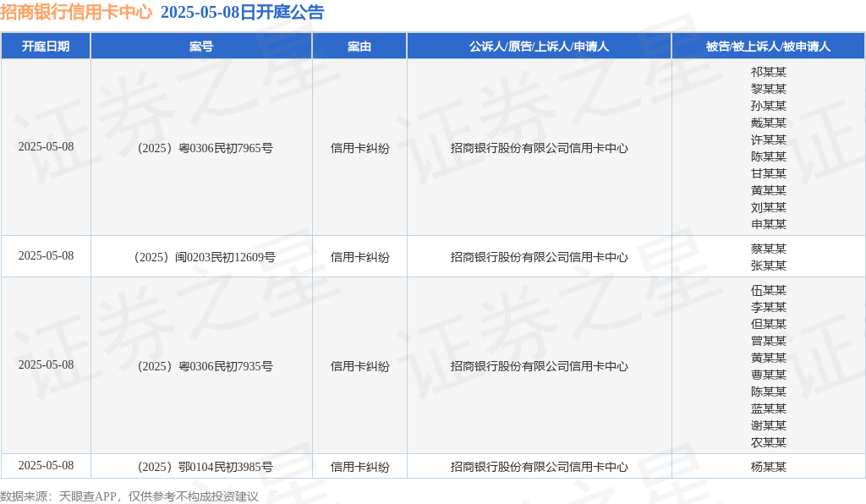Click defendant name '曾某某'

(x=768, y=341)
